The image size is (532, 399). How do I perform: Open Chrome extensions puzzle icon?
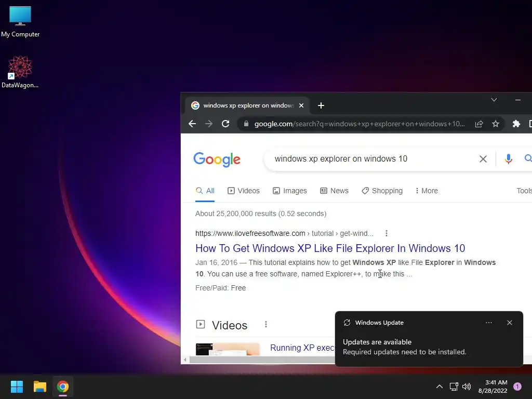tap(516, 124)
